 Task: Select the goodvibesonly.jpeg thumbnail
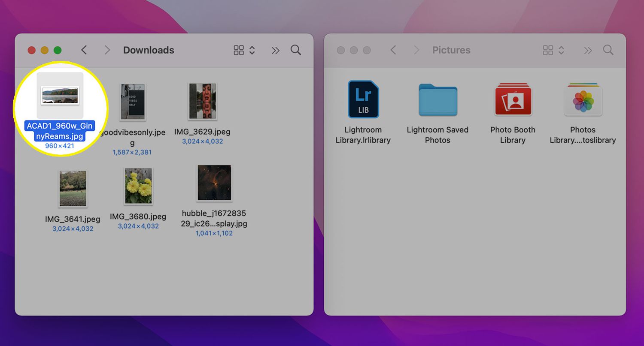132,101
